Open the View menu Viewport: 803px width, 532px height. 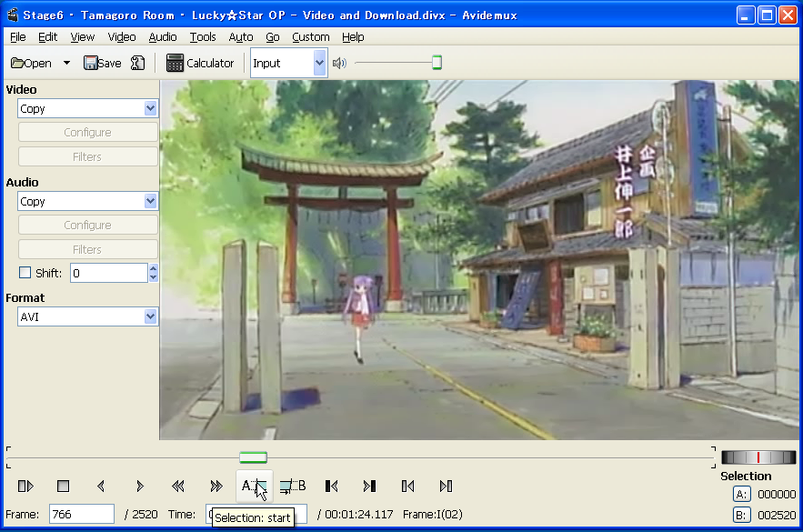[x=83, y=37]
